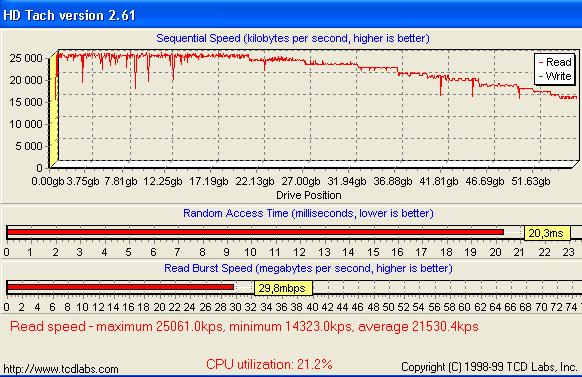This screenshot has height=377, width=582.
Task: Click the 36.88gb drive position label
Action: click(x=393, y=181)
